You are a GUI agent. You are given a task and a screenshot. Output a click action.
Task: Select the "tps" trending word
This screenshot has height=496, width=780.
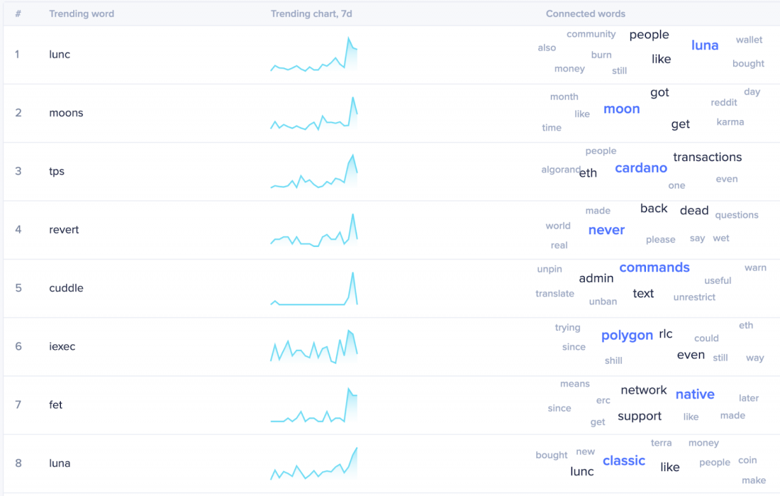click(x=57, y=172)
